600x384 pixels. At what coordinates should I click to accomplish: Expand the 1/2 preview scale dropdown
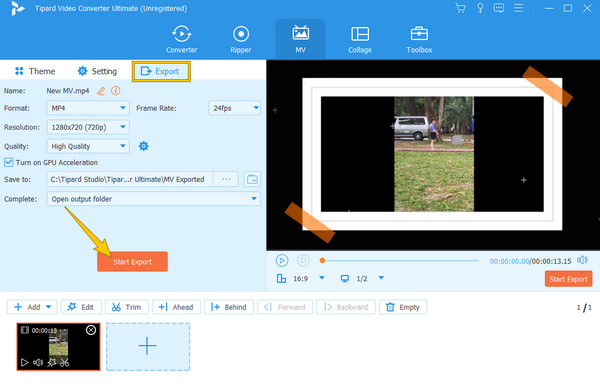tap(381, 278)
